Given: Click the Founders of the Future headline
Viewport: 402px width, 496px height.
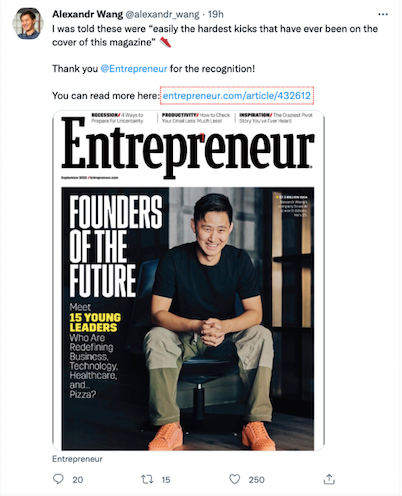Looking at the screenshot, I should [x=116, y=246].
